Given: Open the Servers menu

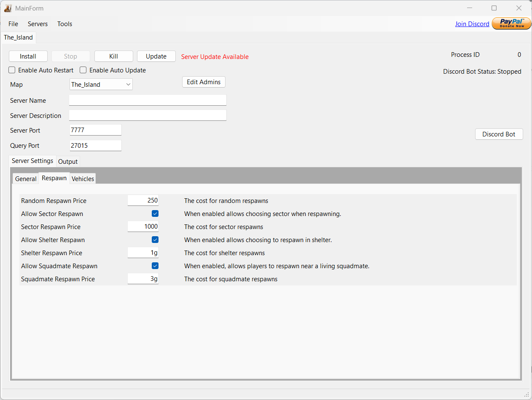Looking at the screenshot, I should coord(38,24).
